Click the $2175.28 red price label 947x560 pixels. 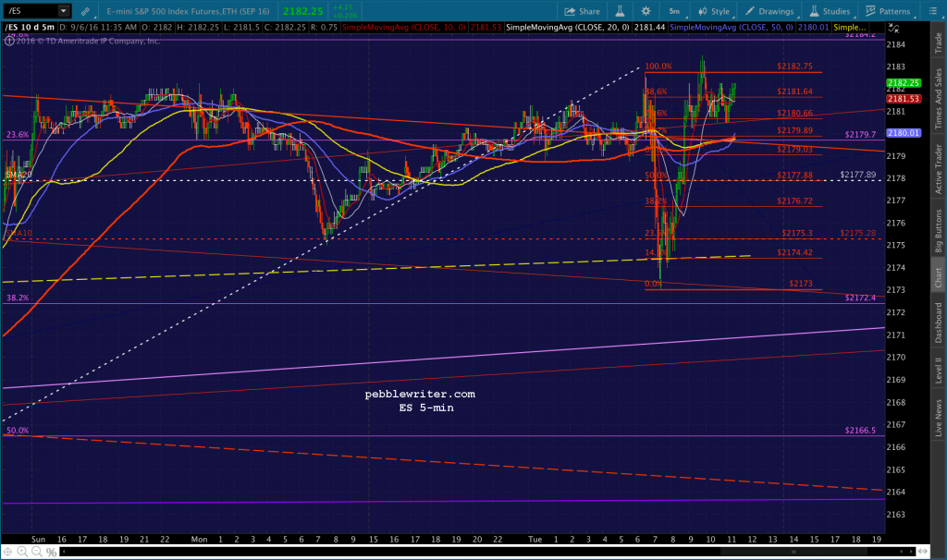coord(858,233)
